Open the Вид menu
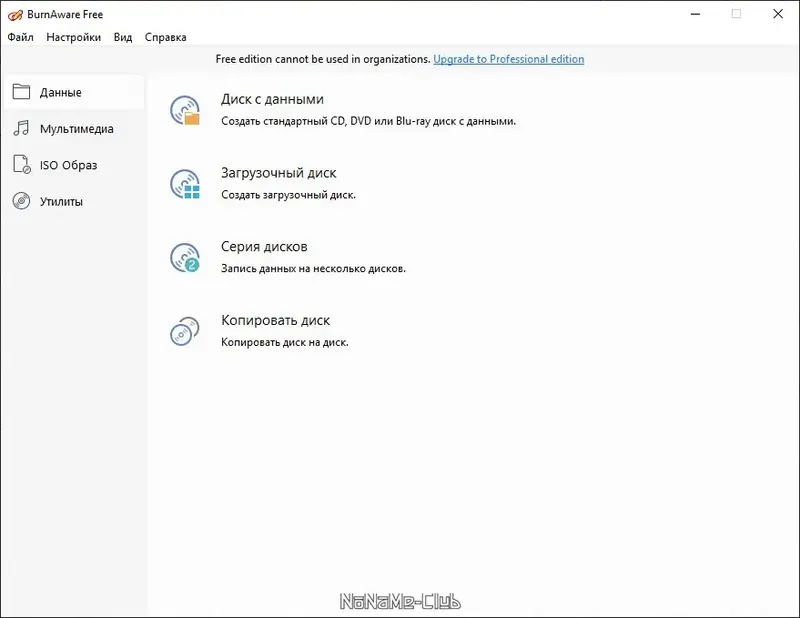The image size is (800, 618). tap(123, 37)
